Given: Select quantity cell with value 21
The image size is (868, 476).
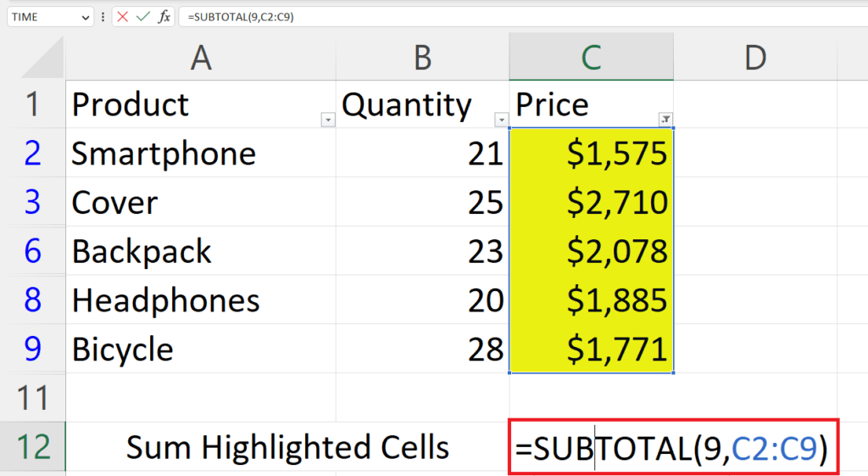Looking at the screenshot, I should (x=423, y=153).
